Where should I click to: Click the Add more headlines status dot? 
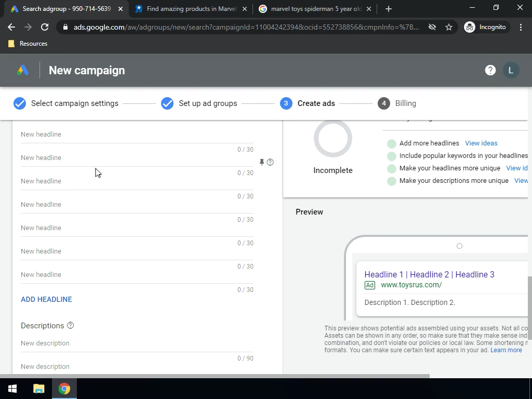click(392, 143)
